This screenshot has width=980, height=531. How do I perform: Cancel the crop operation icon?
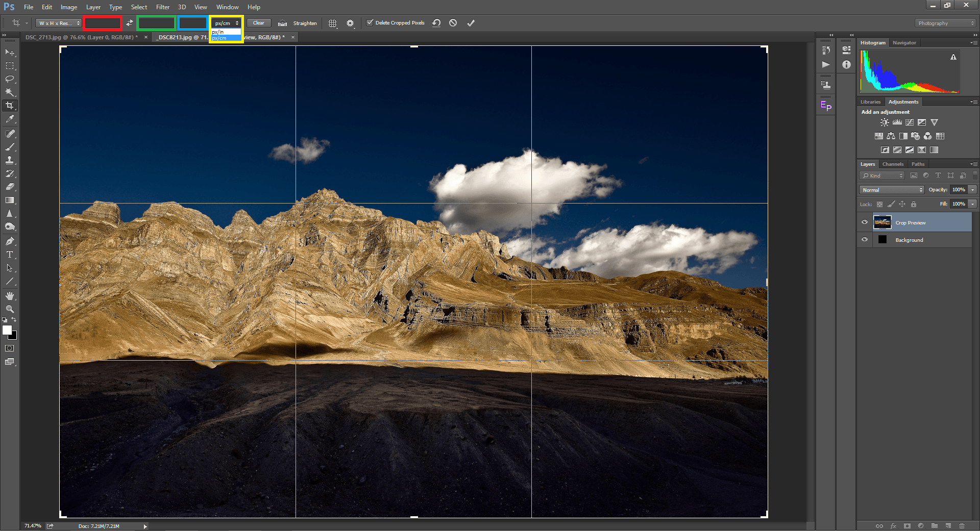(453, 23)
